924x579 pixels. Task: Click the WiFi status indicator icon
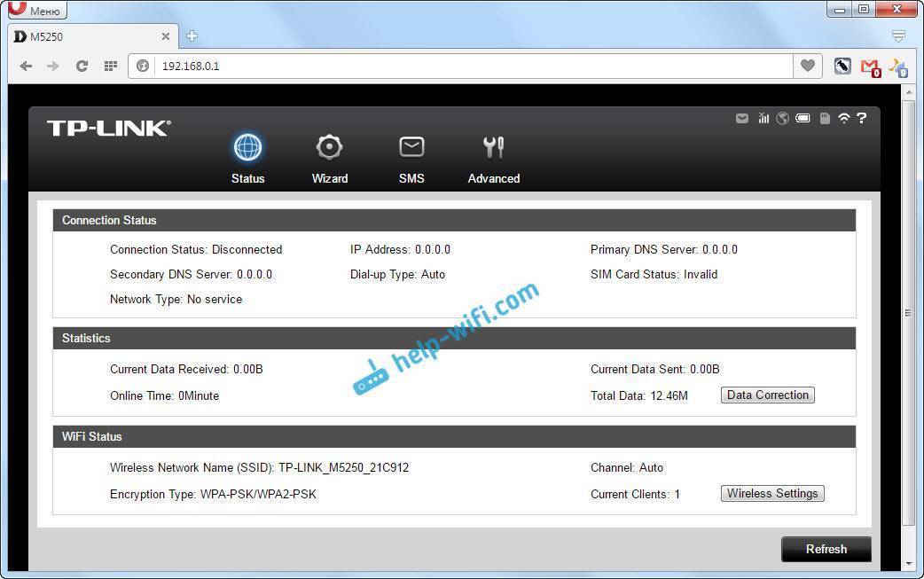point(844,119)
